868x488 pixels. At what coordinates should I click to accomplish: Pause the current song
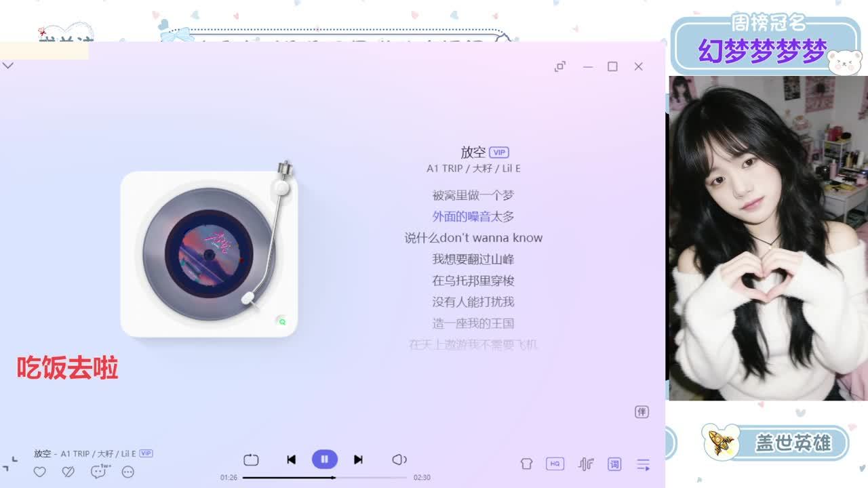[325, 460]
